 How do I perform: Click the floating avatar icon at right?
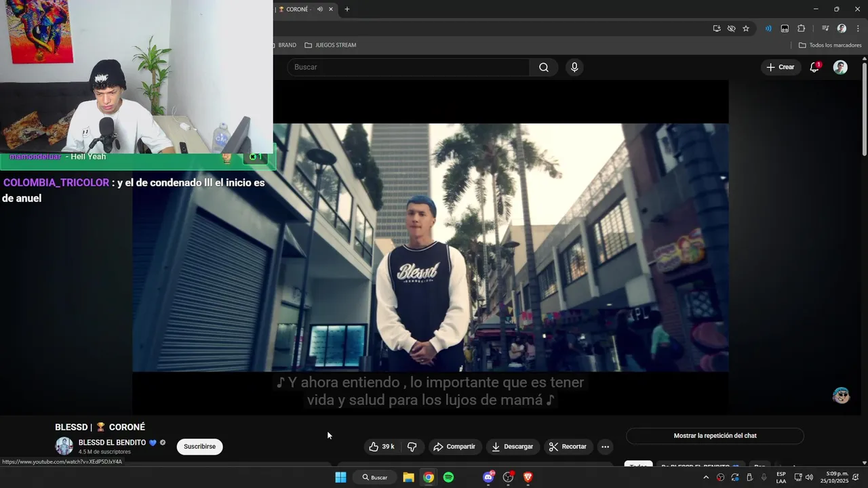(841, 396)
